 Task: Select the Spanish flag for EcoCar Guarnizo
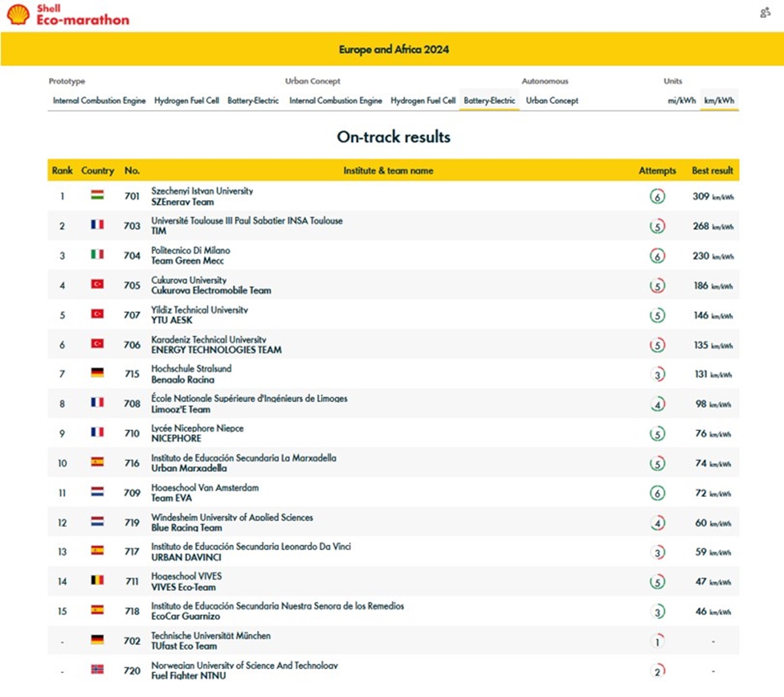(x=97, y=611)
